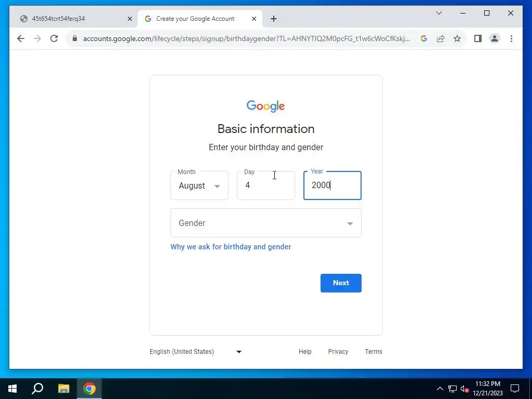Open File Explorer from the taskbar
The width and height of the screenshot is (532, 399).
click(x=63, y=389)
